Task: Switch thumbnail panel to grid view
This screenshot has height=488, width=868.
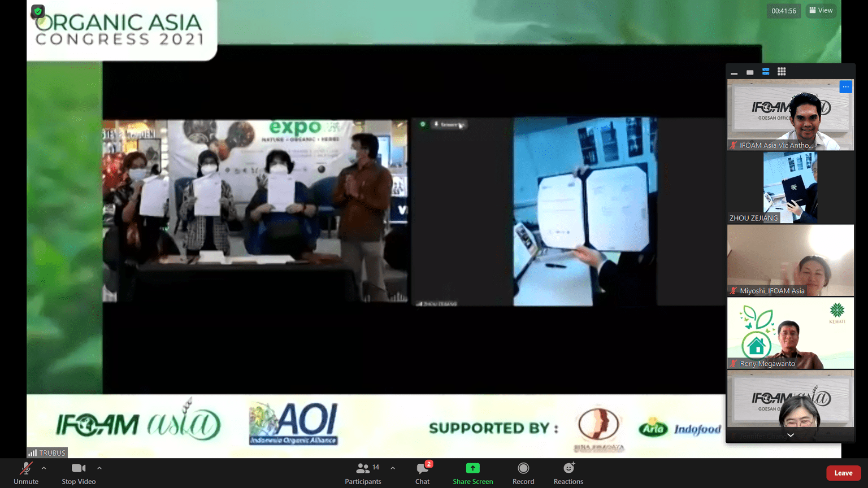Action: [782, 72]
